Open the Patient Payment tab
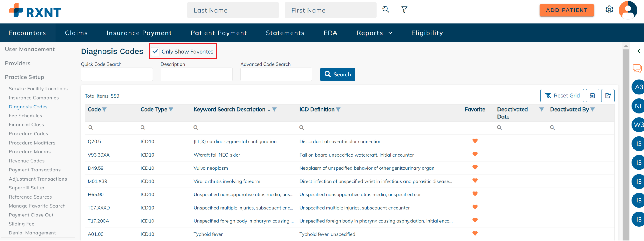Viewport: 644px width, 241px height. (219, 33)
